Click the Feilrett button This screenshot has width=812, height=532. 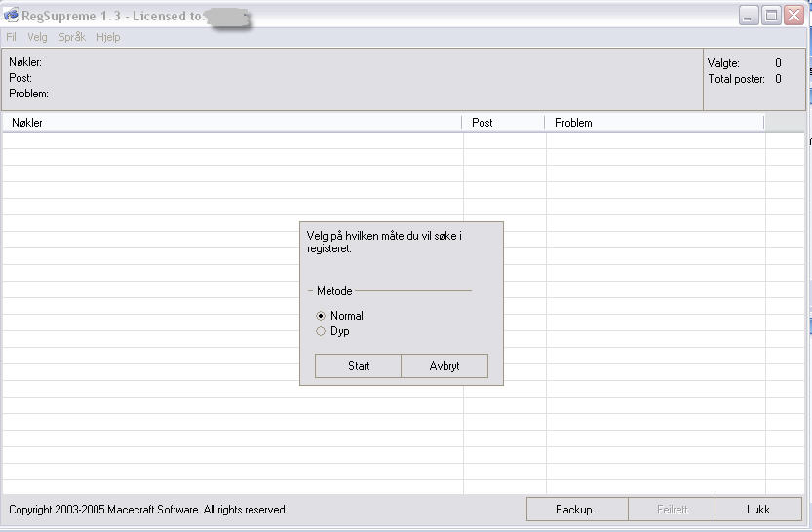[x=672, y=510]
